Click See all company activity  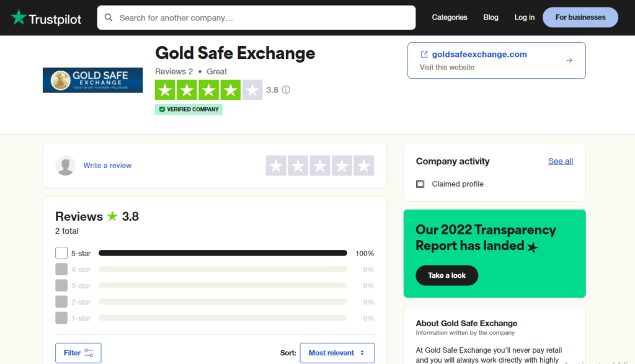click(561, 161)
